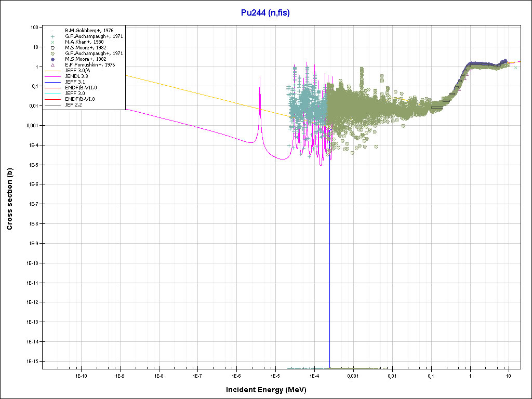Click the orange JEFF 3.0/A line swatch

[x=52, y=71]
